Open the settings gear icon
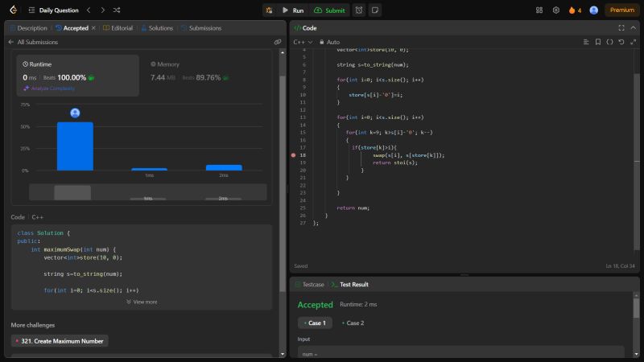This screenshot has height=362, width=644. (555, 10)
